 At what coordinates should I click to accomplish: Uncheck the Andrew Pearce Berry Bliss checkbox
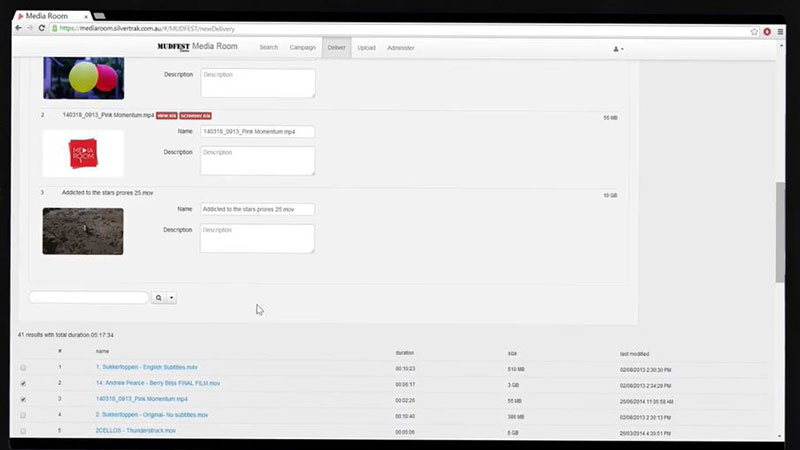pos(23,383)
